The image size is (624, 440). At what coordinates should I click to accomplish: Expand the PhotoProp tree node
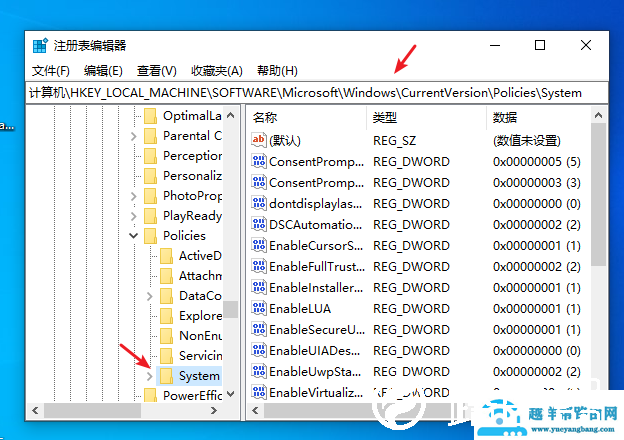coord(134,197)
